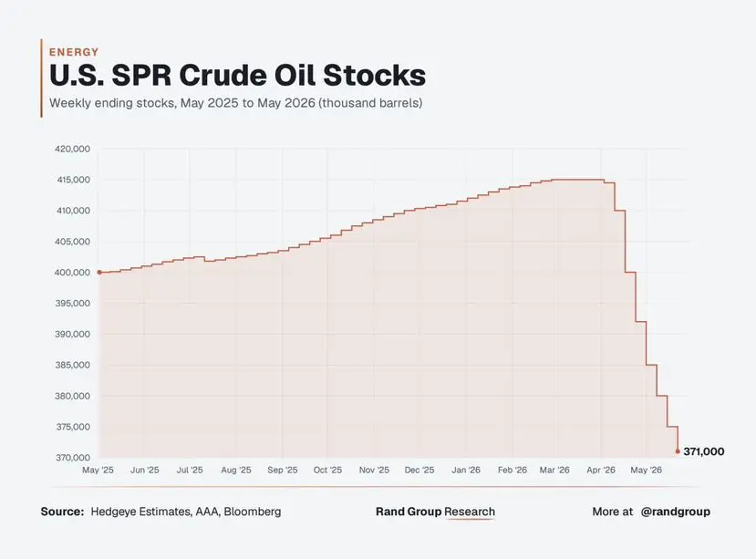Click the 370,000 y-axis label
The image size is (756, 559).
coord(72,457)
